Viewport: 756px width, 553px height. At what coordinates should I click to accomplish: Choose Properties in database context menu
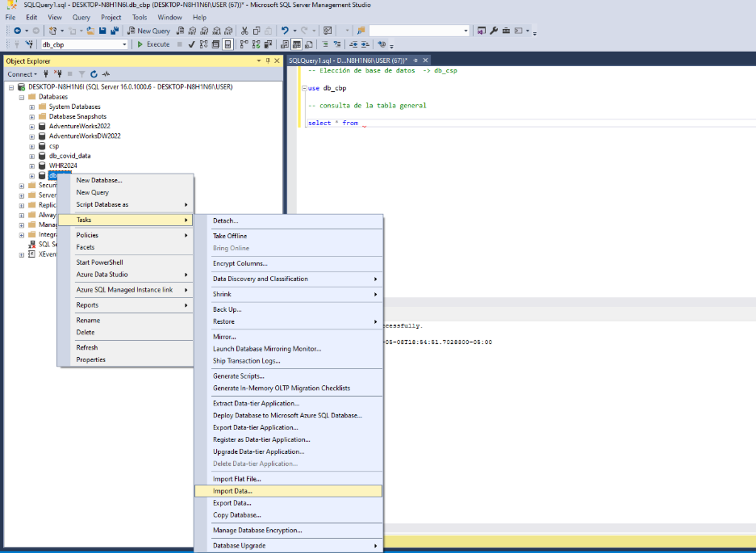(125, 360)
